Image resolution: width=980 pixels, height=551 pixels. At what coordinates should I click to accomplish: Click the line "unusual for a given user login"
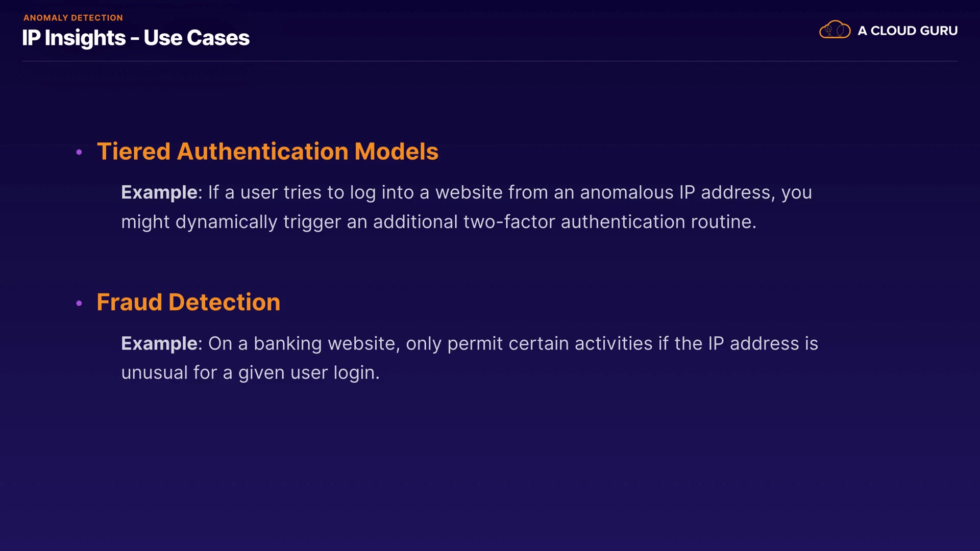coord(250,372)
